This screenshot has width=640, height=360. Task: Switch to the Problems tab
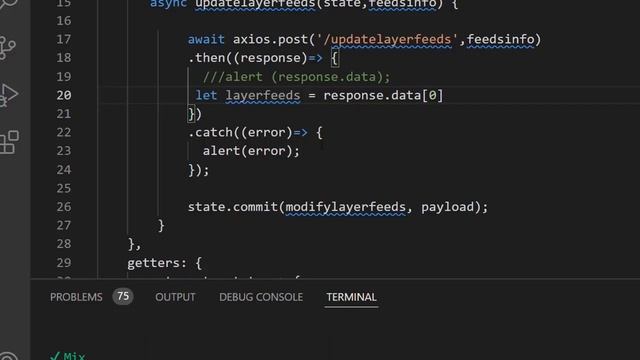[76, 297]
